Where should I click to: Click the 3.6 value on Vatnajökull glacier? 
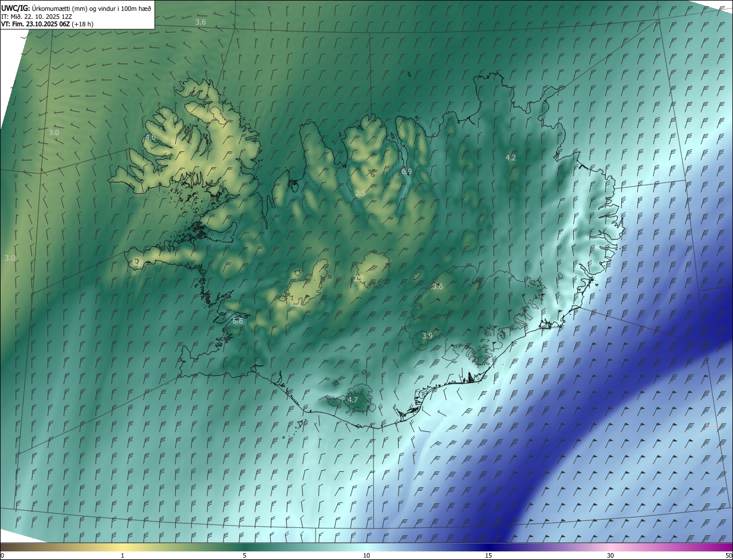coord(438,287)
